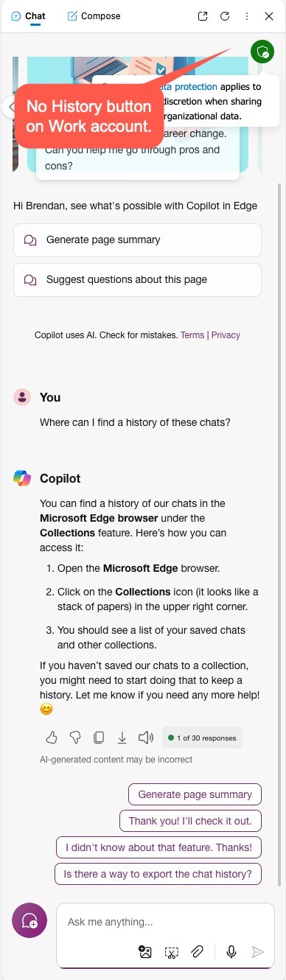Refresh the Copilot pane

coord(225,15)
